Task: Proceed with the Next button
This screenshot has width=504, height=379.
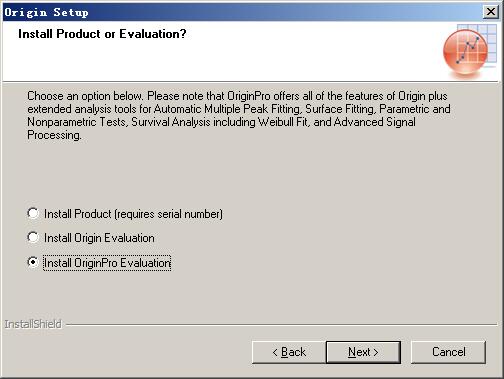Action: pos(363,352)
